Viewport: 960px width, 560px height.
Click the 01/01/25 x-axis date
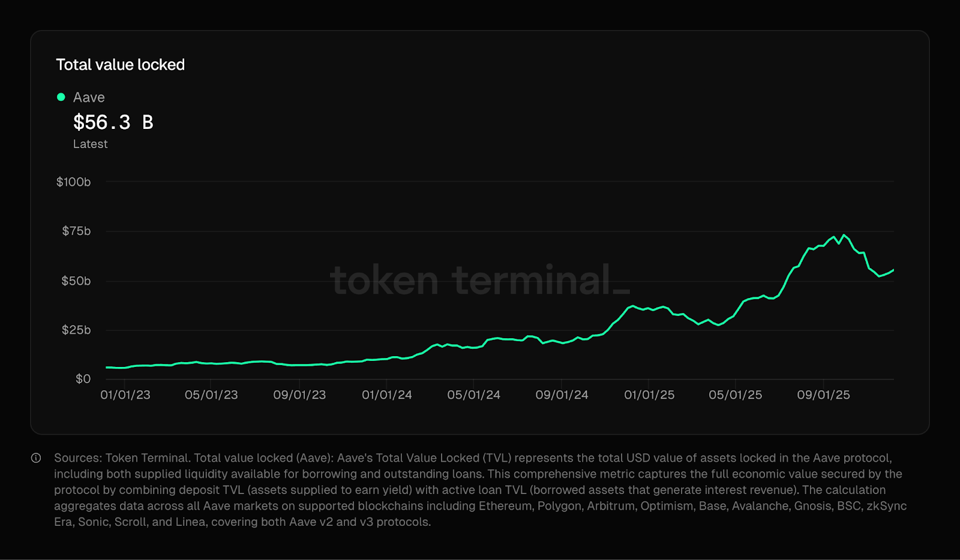pyautogui.click(x=649, y=395)
